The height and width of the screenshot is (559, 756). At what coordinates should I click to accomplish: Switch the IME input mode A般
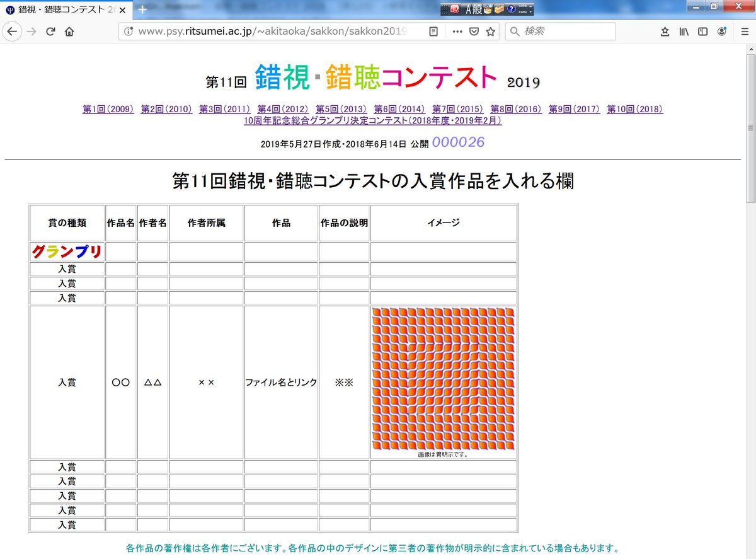point(472,9)
